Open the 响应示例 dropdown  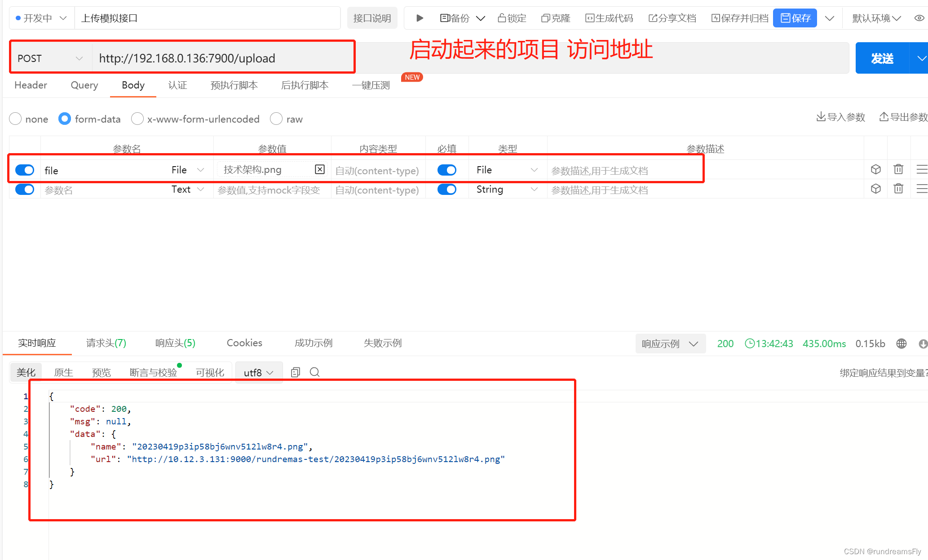point(670,344)
